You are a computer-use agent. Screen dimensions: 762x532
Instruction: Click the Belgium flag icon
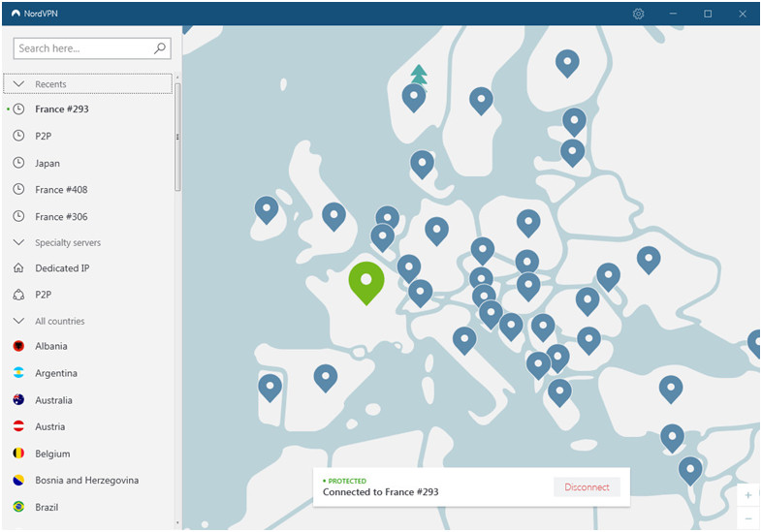tap(18, 454)
